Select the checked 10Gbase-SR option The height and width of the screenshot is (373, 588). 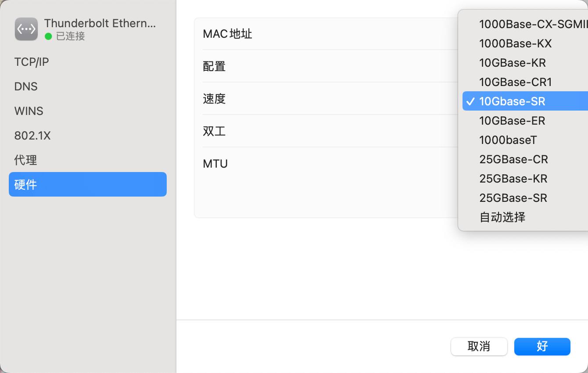[512, 101]
